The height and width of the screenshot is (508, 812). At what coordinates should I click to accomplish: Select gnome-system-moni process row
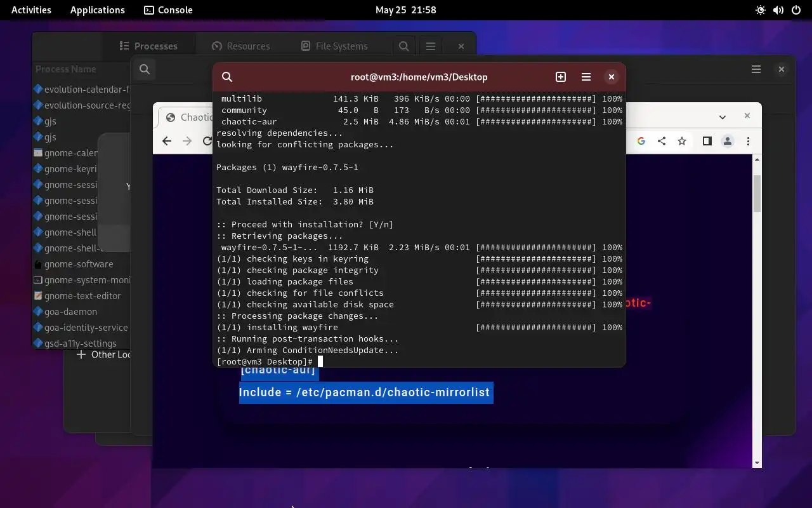(x=81, y=280)
